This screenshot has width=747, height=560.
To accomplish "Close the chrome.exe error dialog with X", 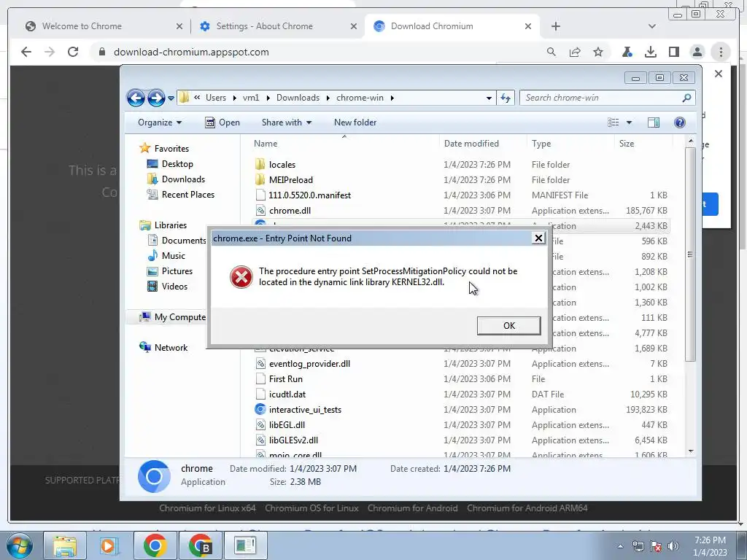I will pos(538,238).
